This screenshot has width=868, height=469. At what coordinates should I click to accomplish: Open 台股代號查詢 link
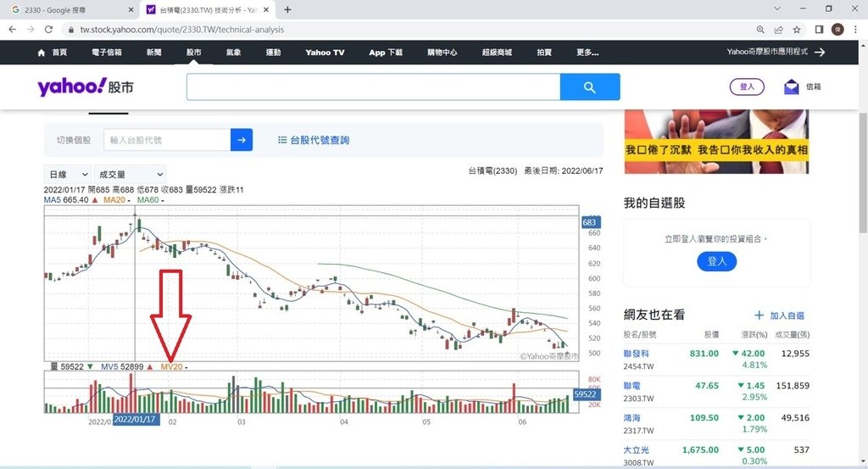314,140
